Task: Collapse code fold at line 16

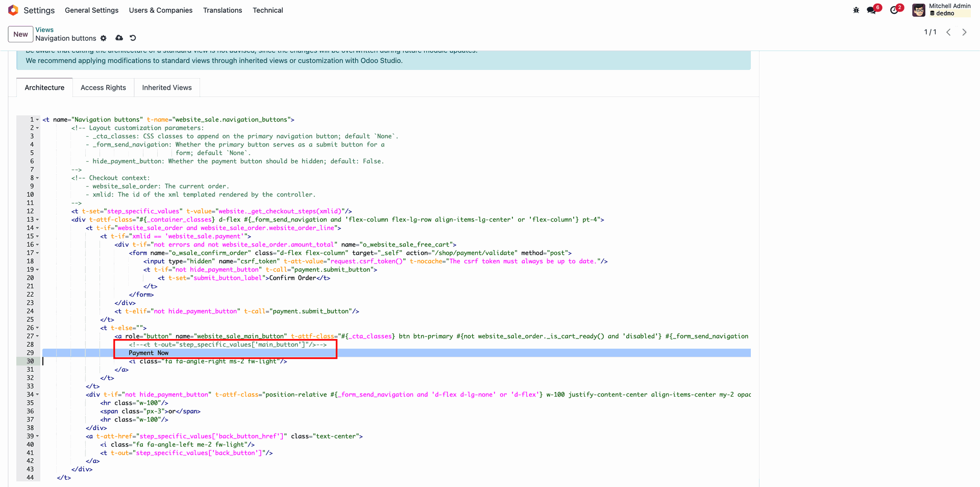Action: coord(37,245)
